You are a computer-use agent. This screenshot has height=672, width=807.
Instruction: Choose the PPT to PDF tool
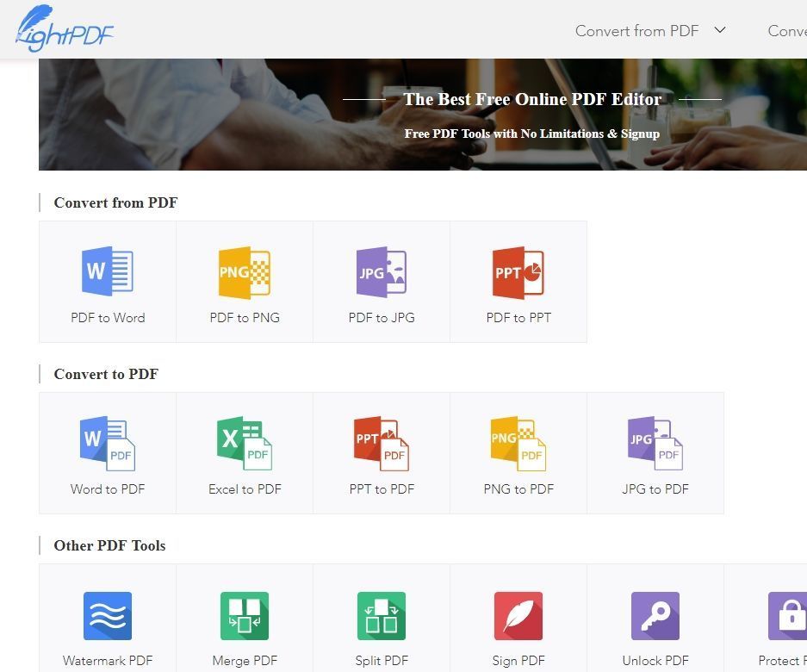click(x=382, y=452)
